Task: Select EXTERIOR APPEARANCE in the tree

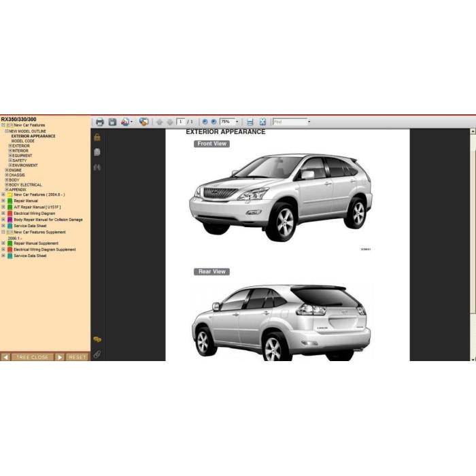Action: 33,136
